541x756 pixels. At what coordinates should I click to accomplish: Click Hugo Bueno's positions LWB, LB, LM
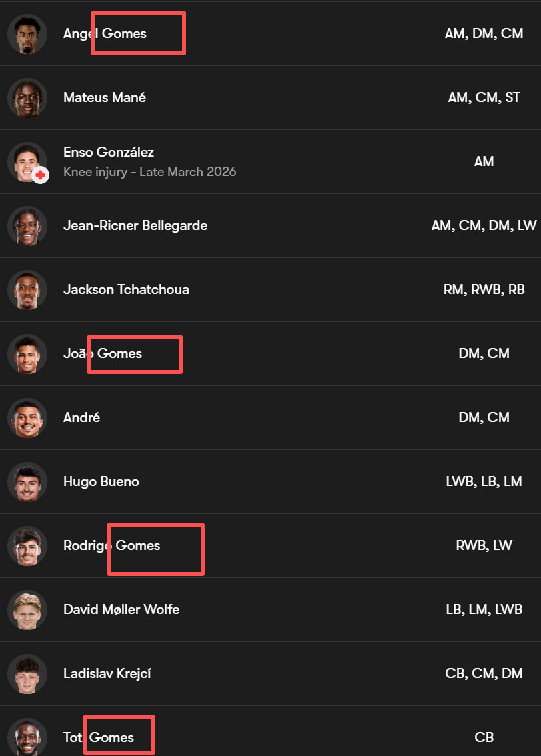click(484, 481)
